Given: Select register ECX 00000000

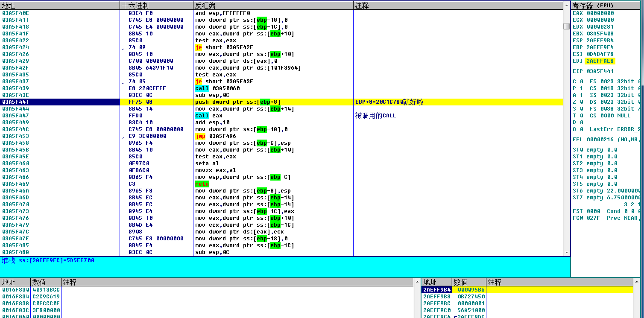Looking at the screenshot, I should click(593, 20).
